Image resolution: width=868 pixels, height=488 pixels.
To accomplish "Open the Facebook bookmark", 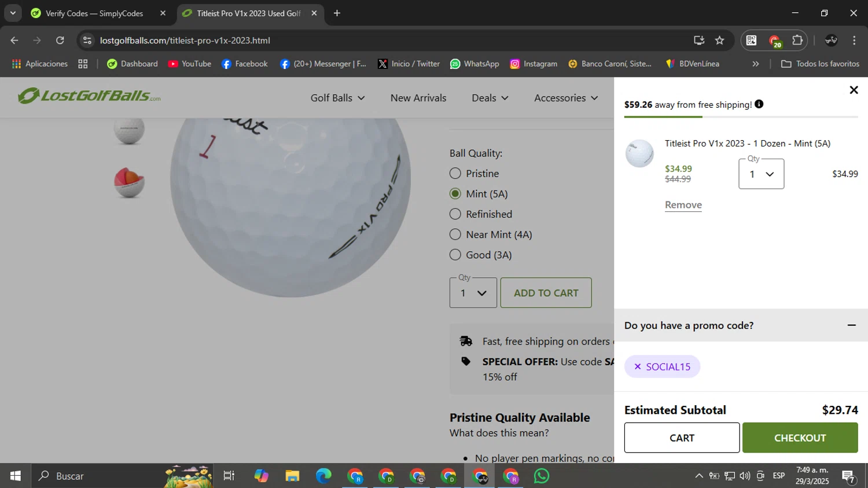I will [245, 64].
